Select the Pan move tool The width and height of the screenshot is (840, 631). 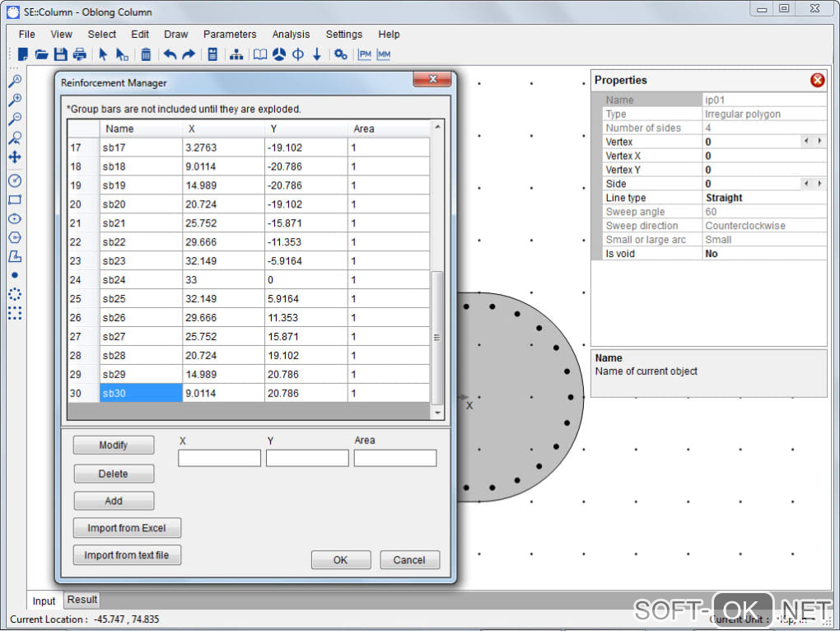pyautogui.click(x=14, y=157)
